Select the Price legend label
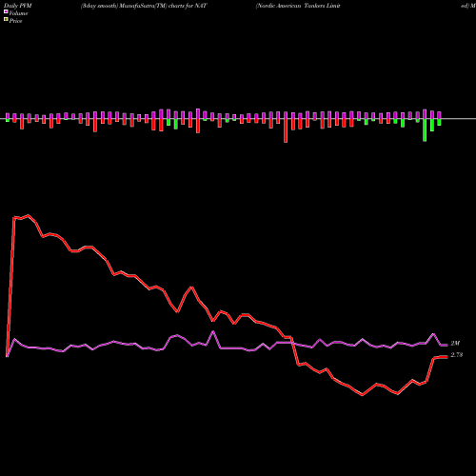Screen dimensions: 476x476 pyautogui.click(x=15, y=21)
